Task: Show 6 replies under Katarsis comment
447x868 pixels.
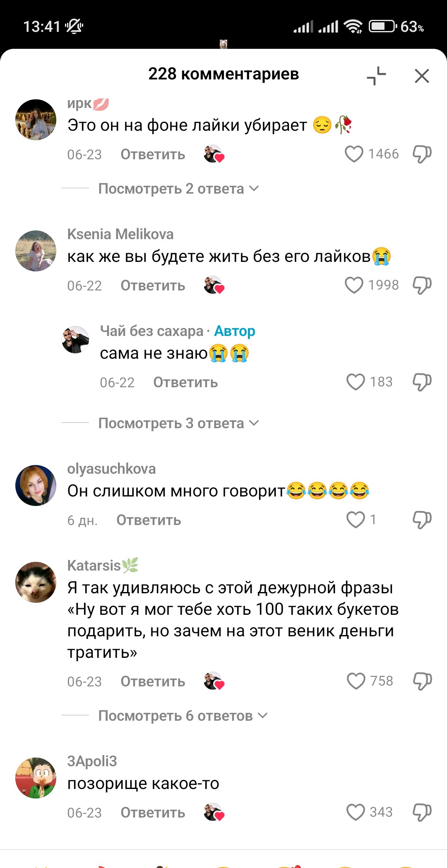Action: pyautogui.click(x=183, y=716)
